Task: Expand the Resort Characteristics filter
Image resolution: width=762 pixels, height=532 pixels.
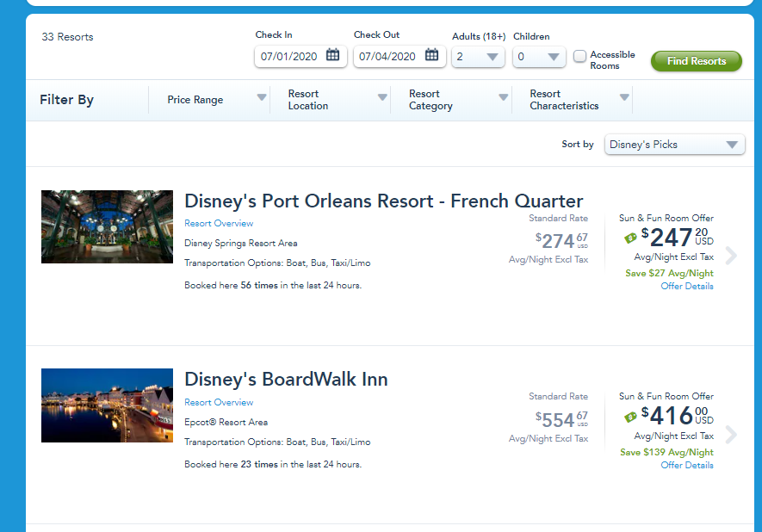Action: (579, 100)
